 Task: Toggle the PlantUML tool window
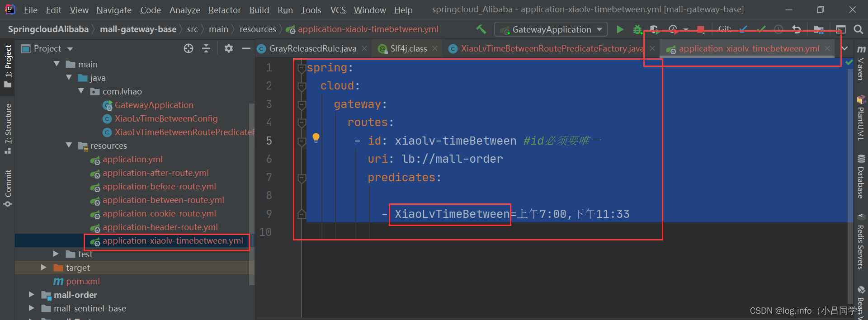pos(861,118)
